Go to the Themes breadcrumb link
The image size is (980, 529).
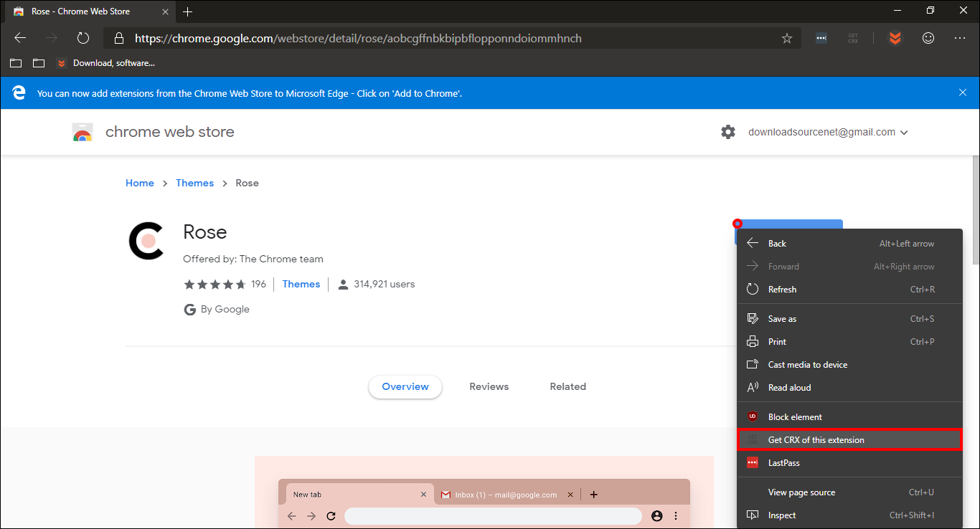click(x=194, y=183)
